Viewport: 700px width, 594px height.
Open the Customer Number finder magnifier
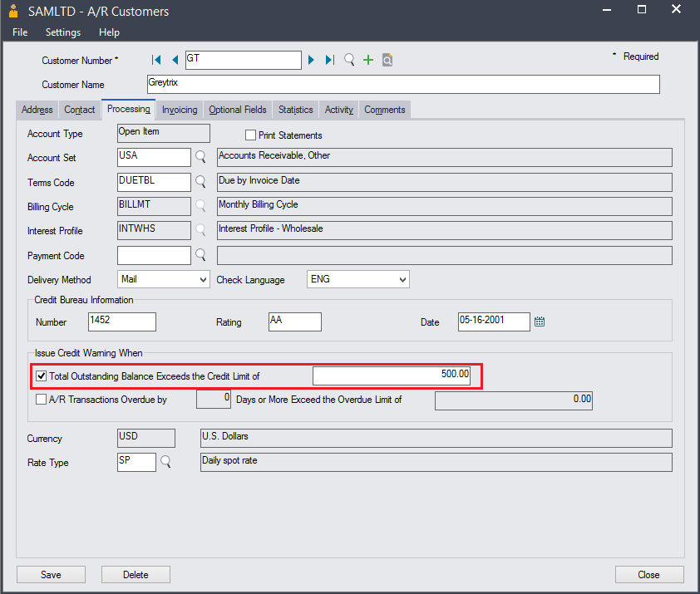pyautogui.click(x=349, y=60)
